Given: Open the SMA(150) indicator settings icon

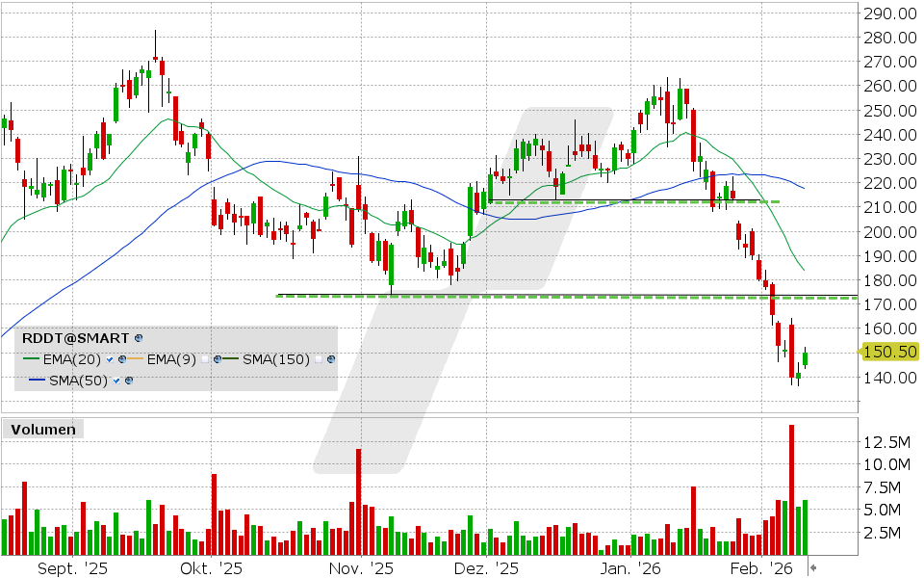Looking at the screenshot, I should pos(330,359).
